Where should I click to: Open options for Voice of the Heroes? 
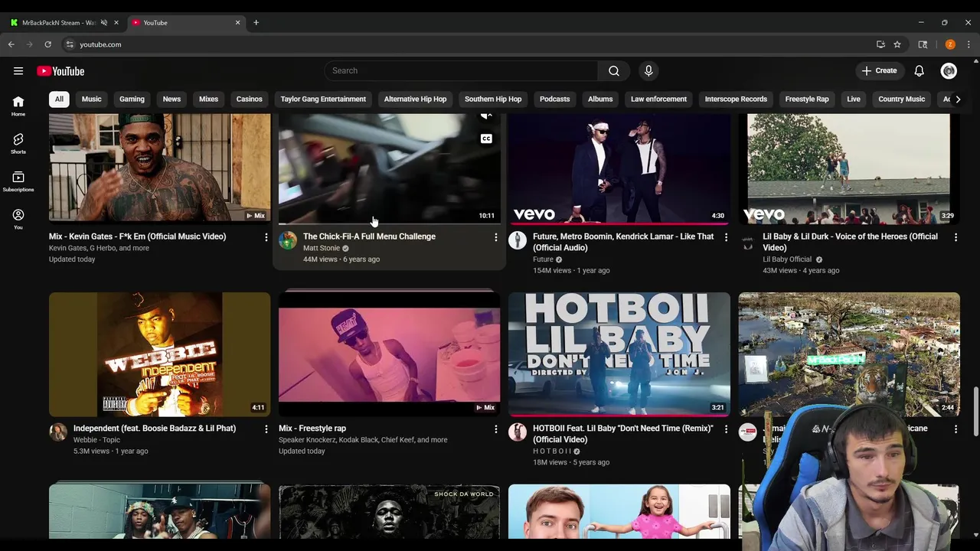tap(955, 237)
